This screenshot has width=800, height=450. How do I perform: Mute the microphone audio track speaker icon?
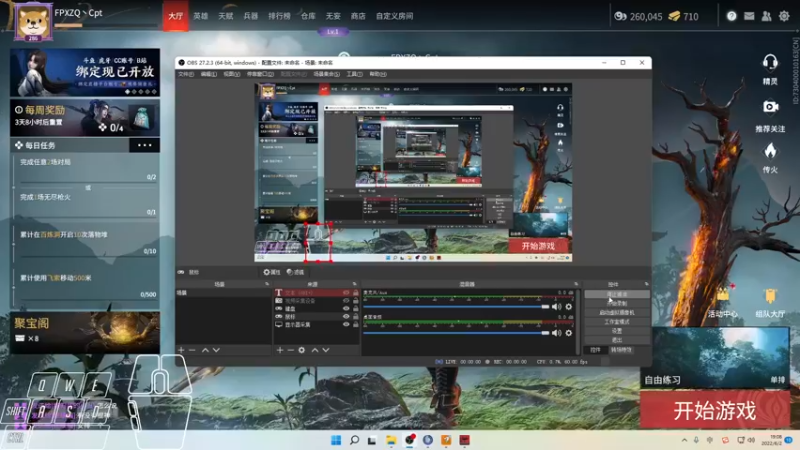[557, 307]
